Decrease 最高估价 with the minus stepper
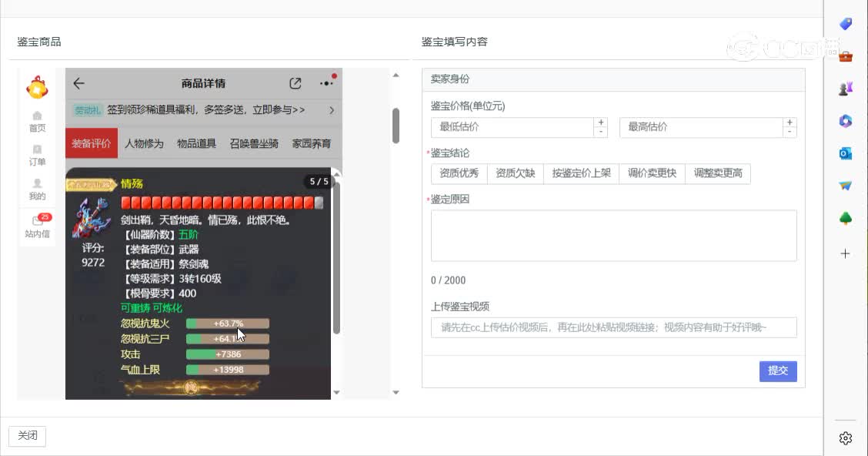The width and height of the screenshot is (868, 456). pyautogui.click(x=789, y=132)
